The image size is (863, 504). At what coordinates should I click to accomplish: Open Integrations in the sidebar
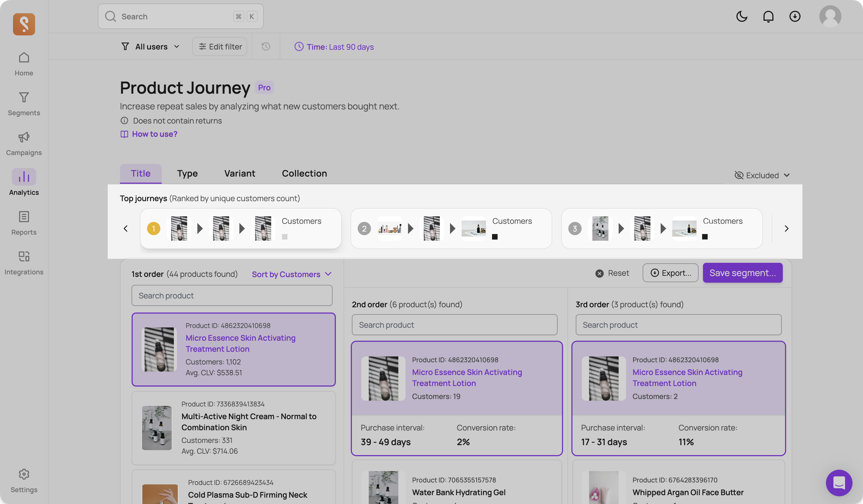[24, 262]
